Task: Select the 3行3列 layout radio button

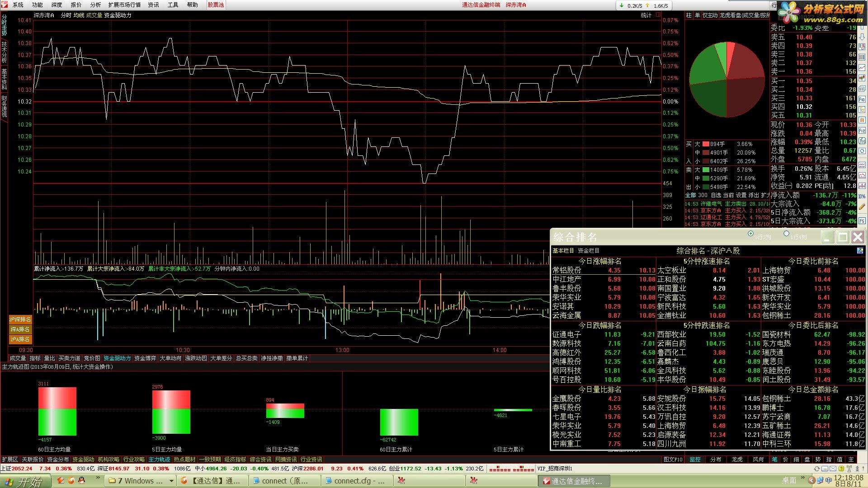Action: pyautogui.click(x=750, y=234)
